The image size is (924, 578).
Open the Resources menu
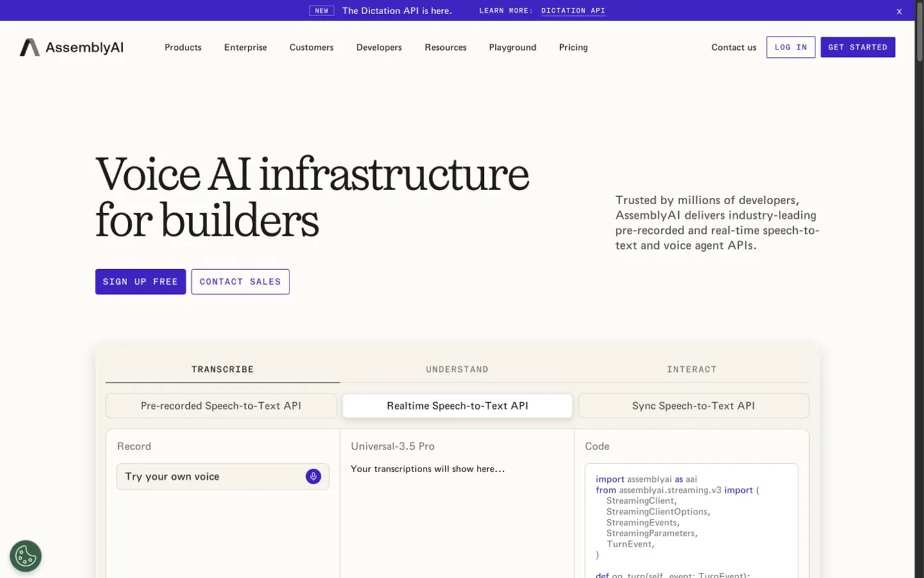click(x=445, y=48)
